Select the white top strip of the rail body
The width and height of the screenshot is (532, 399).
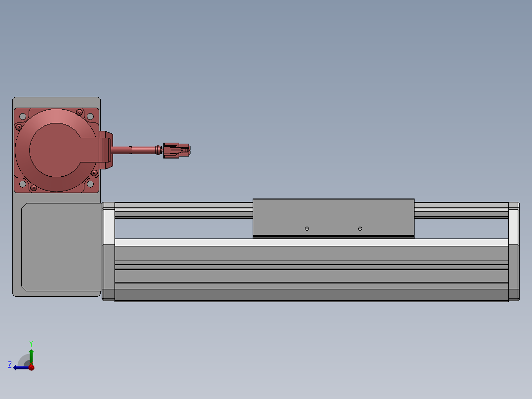pos(311,242)
